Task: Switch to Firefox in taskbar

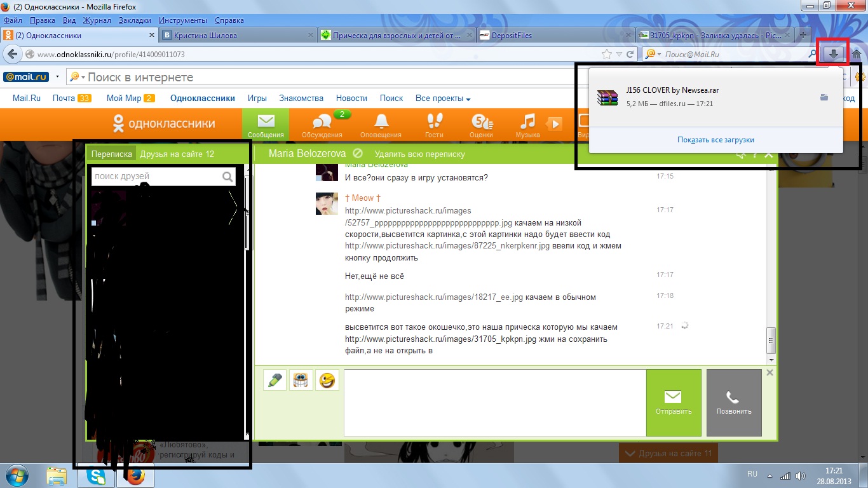Action: (x=135, y=475)
